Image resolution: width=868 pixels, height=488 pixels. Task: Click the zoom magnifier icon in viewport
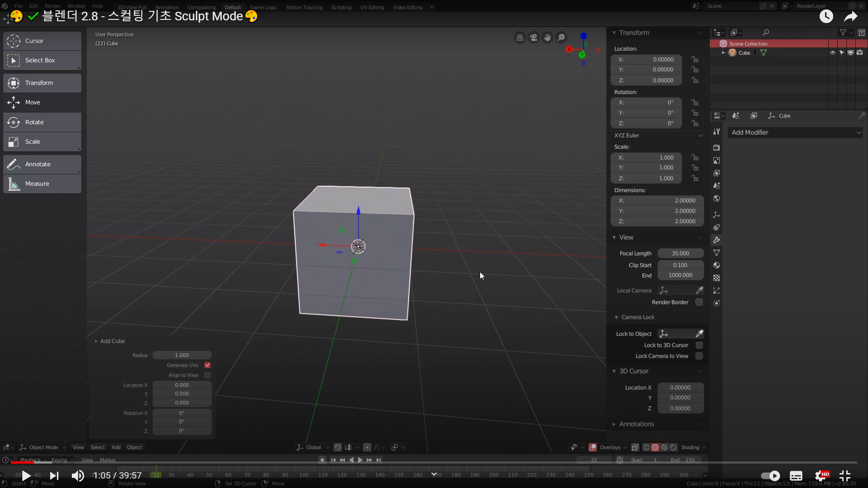coord(561,38)
